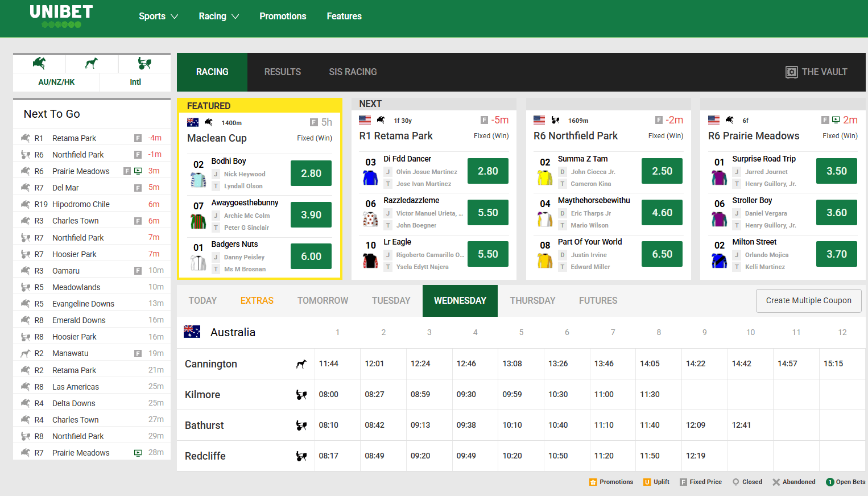
Task: Click the Open Bets counter icon
Action: coord(830,482)
